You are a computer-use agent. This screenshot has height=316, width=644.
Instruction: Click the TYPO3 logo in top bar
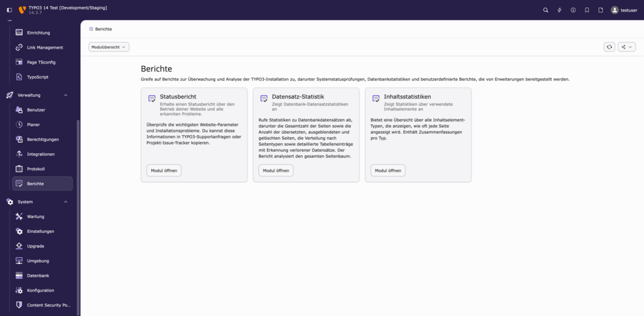(22, 10)
